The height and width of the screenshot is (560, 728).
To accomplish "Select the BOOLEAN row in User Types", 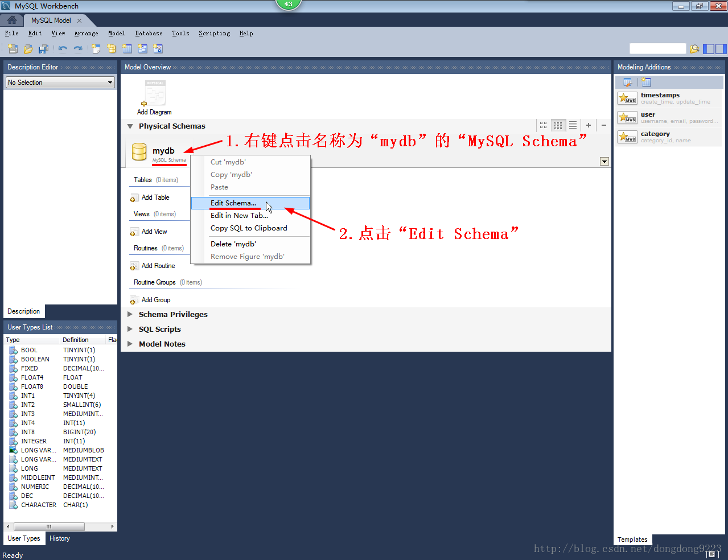I will tap(60, 359).
